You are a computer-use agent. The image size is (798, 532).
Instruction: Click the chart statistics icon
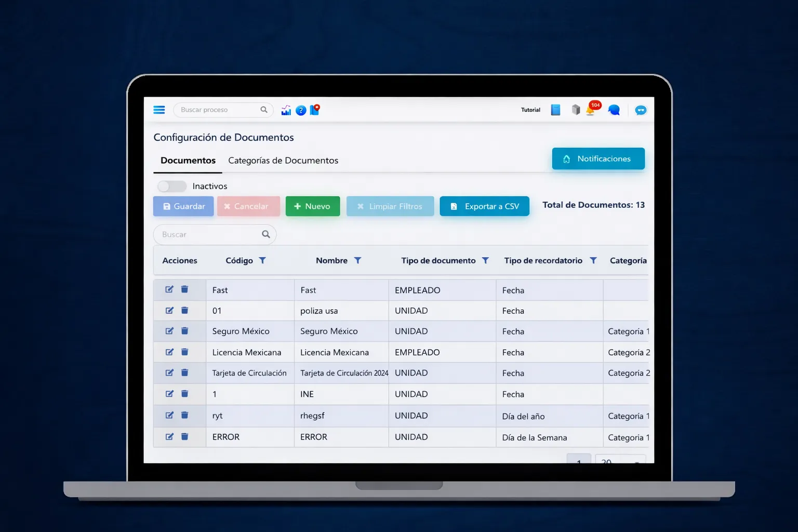coord(286,110)
